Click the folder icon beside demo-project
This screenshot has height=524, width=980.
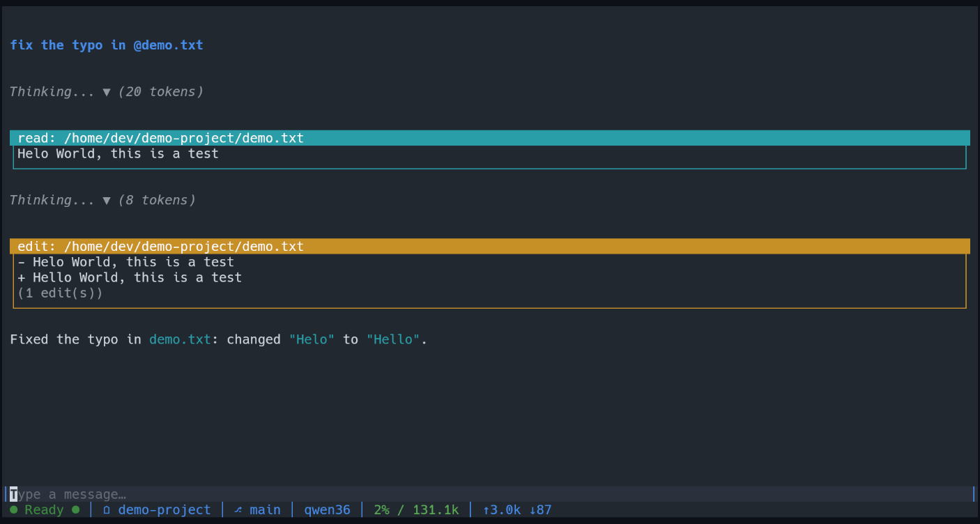107,510
